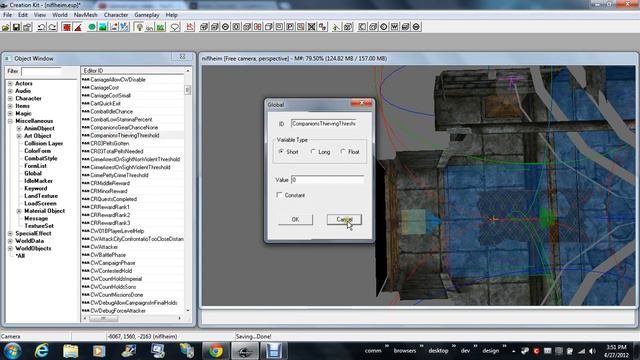This screenshot has height=360, width=640.
Task: Close the Global dialog with red X
Action: pos(361,104)
